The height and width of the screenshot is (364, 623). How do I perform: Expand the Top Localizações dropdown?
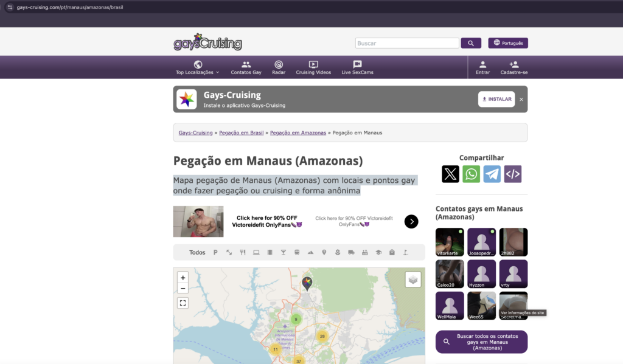click(x=198, y=67)
